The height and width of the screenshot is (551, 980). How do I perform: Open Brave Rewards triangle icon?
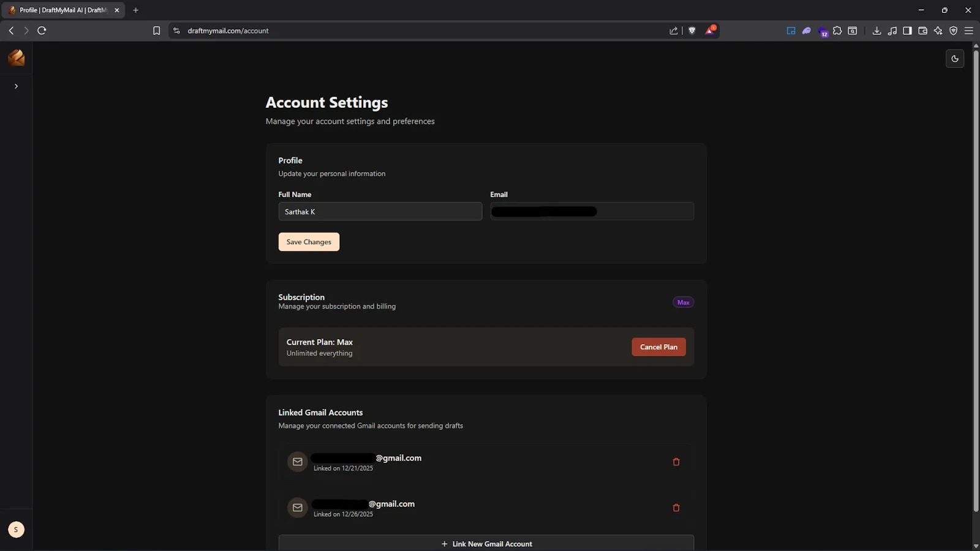[710, 30]
